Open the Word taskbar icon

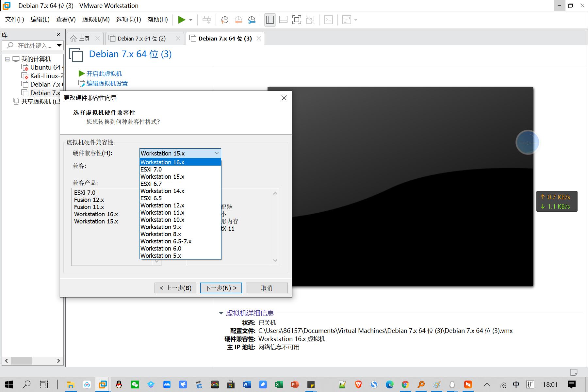247,384
